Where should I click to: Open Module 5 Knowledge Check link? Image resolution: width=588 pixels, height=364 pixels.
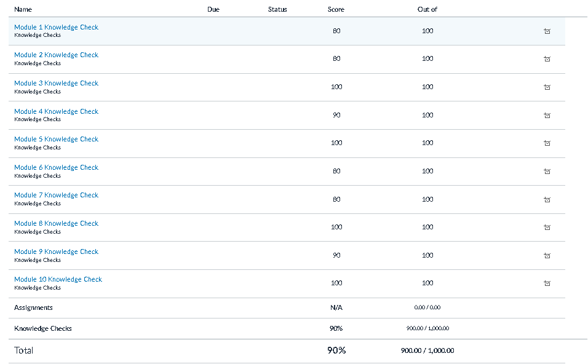pos(56,139)
